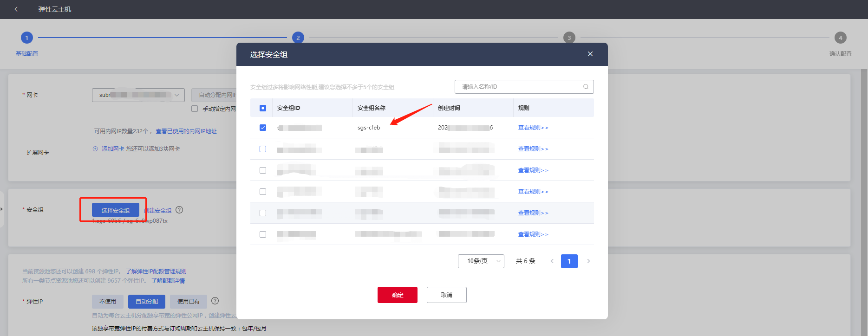Select 不使用 for 弹性IP

108,302
